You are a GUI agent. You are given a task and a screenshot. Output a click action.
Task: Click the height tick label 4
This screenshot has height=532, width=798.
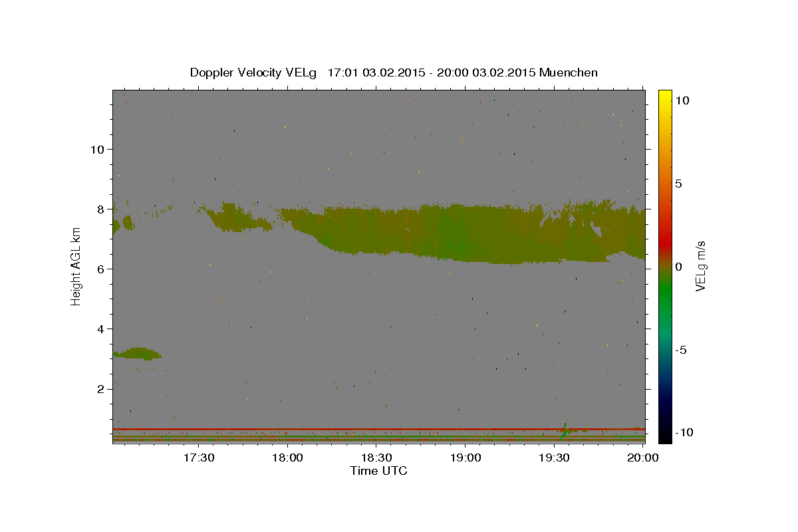pos(101,329)
